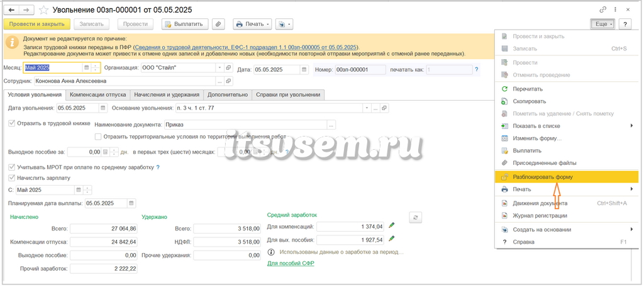Click the paperclip attached files icon
644x287 pixels.
pos(218,25)
